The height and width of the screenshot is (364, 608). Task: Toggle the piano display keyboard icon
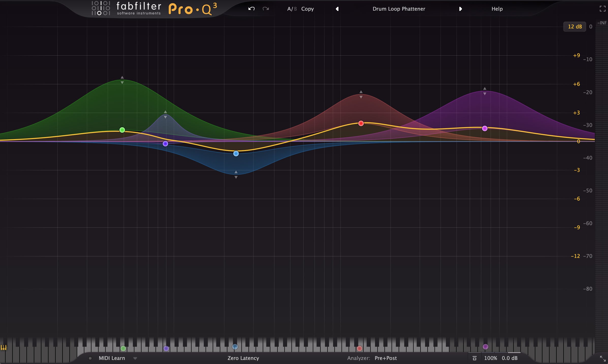coord(4,348)
